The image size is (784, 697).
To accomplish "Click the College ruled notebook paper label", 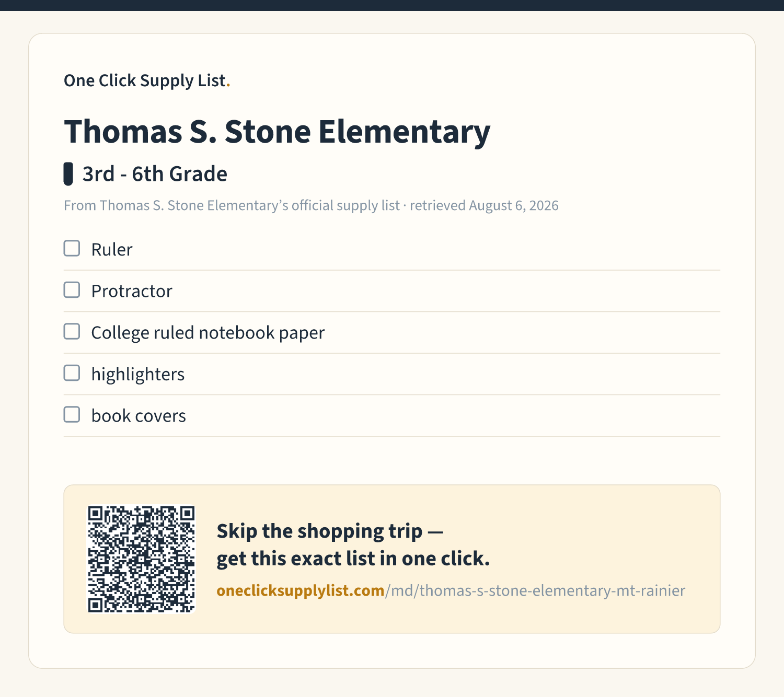I will (208, 333).
